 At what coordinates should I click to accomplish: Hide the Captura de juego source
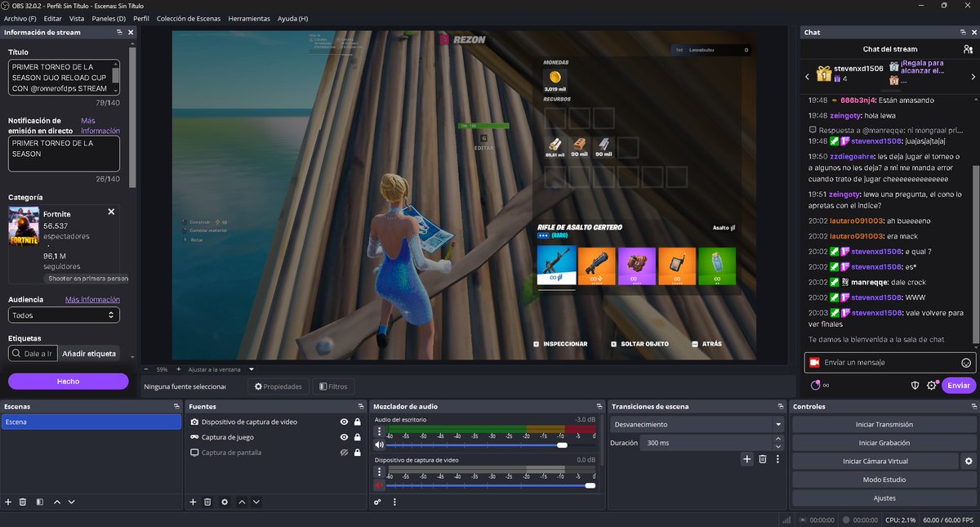tap(345, 437)
